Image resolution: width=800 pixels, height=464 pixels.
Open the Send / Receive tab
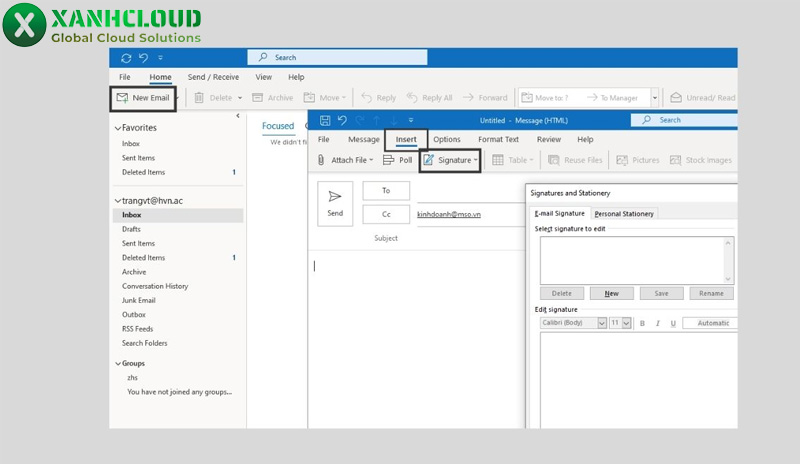pyautogui.click(x=213, y=77)
